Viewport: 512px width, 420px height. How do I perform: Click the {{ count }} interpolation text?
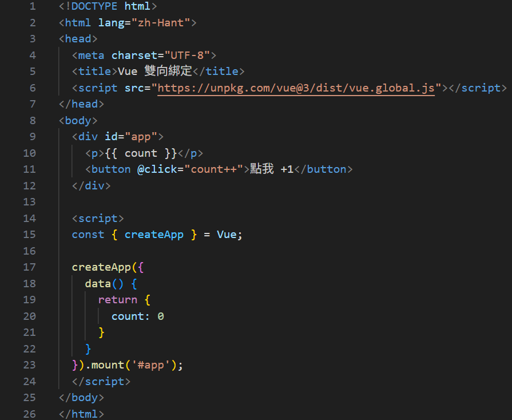point(141,153)
